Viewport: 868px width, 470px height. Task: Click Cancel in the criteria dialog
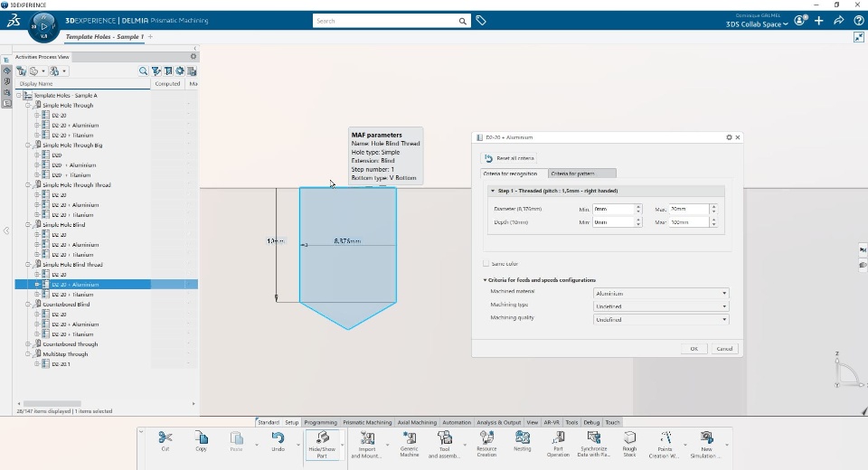724,349
